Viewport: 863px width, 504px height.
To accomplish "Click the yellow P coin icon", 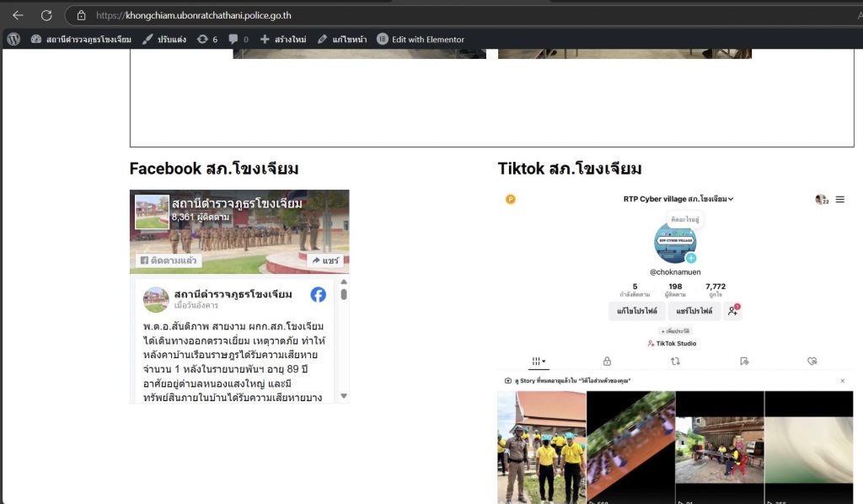I will 510,200.
